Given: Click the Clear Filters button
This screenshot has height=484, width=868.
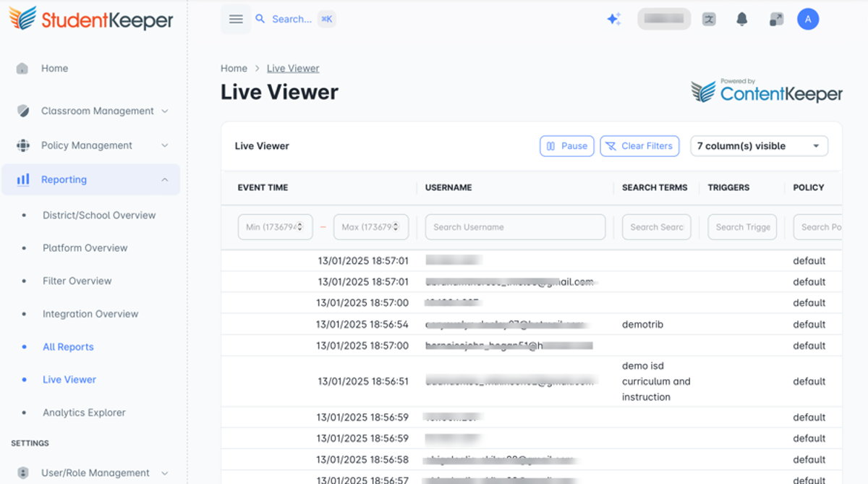Looking at the screenshot, I should pyautogui.click(x=639, y=145).
